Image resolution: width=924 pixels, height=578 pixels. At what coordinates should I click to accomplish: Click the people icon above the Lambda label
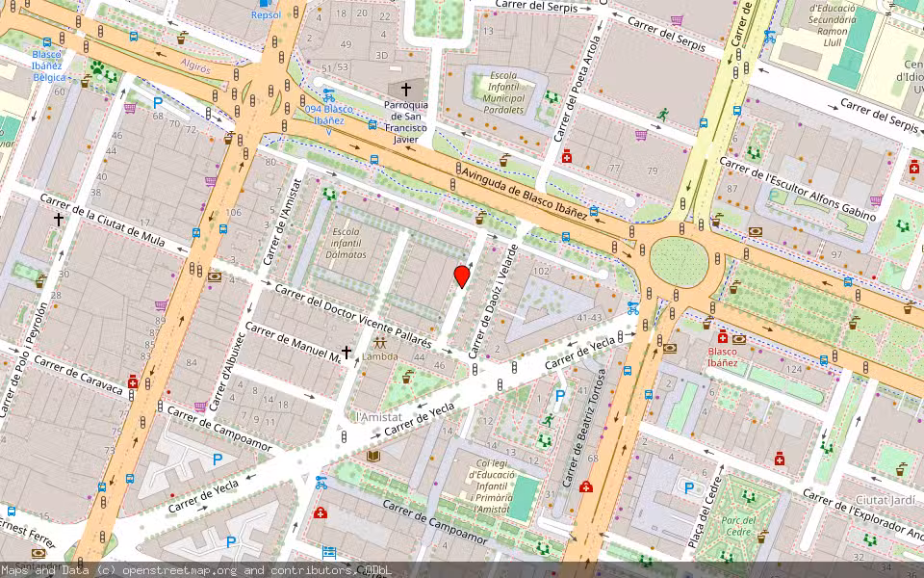379,344
